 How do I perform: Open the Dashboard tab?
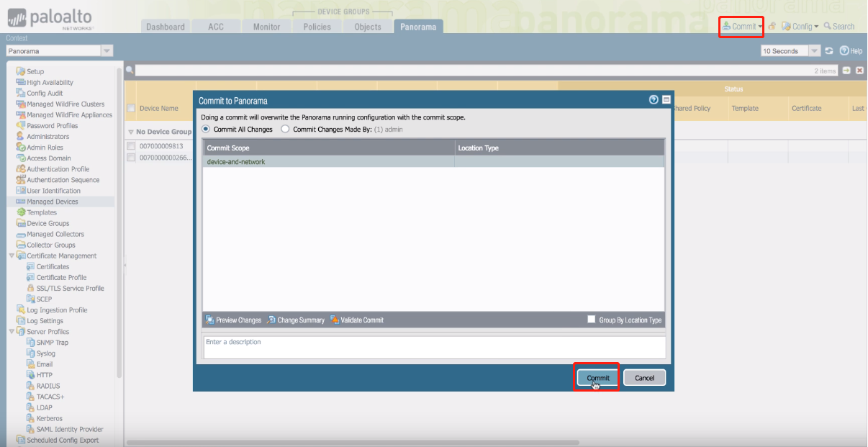pos(166,27)
